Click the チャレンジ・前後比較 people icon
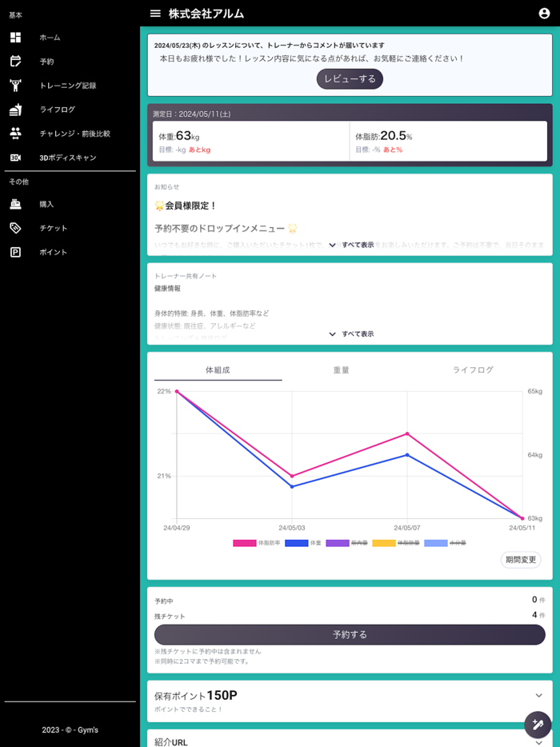Viewport: 560px width, 747px height. (16, 134)
